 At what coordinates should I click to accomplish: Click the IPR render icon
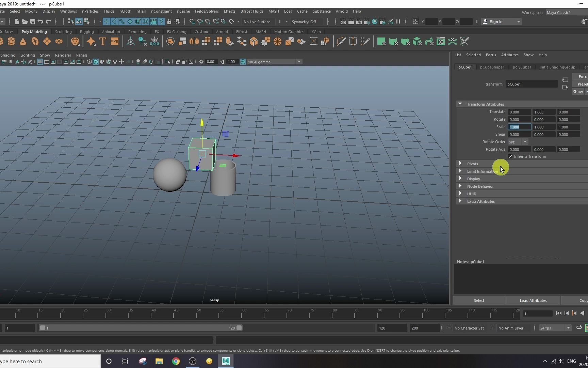359,22
